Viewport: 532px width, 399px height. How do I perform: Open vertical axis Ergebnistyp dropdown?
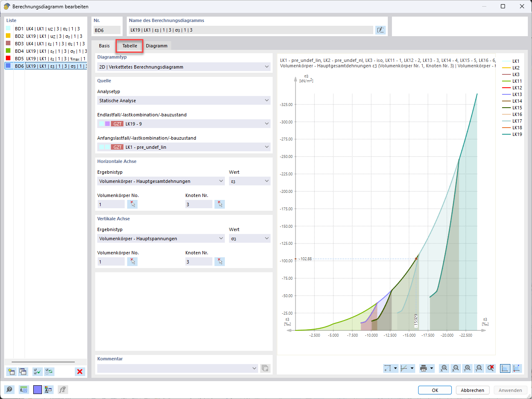pos(221,239)
